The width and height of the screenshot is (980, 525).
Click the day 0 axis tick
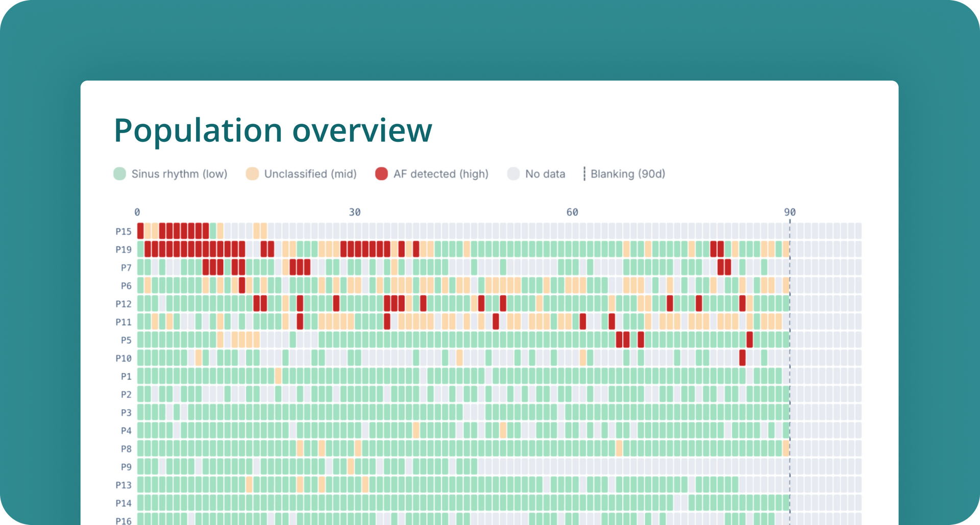tap(138, 211)
